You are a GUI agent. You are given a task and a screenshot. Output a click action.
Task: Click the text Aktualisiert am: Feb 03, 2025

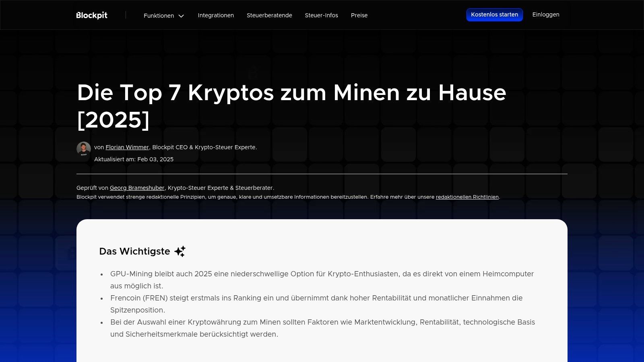point(134,159)
